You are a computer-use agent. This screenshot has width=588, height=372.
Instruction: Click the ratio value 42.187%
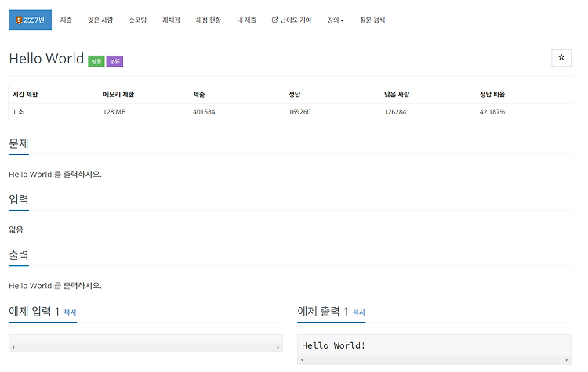tap(492, 112)
